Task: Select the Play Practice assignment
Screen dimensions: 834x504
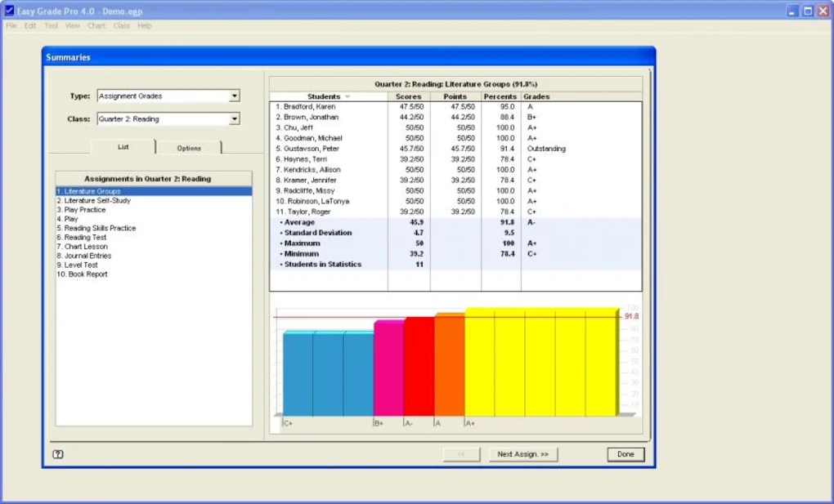Action: 82,211
